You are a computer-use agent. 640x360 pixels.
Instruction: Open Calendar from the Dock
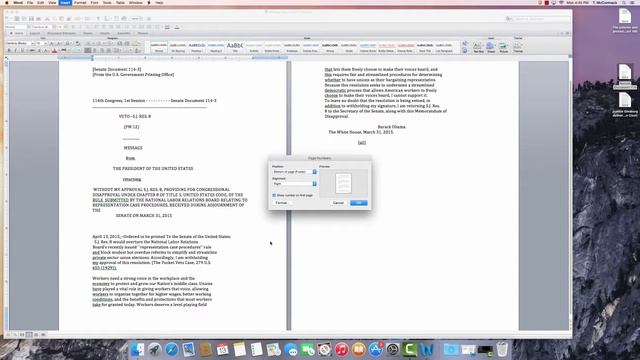[x=222, y=349]
